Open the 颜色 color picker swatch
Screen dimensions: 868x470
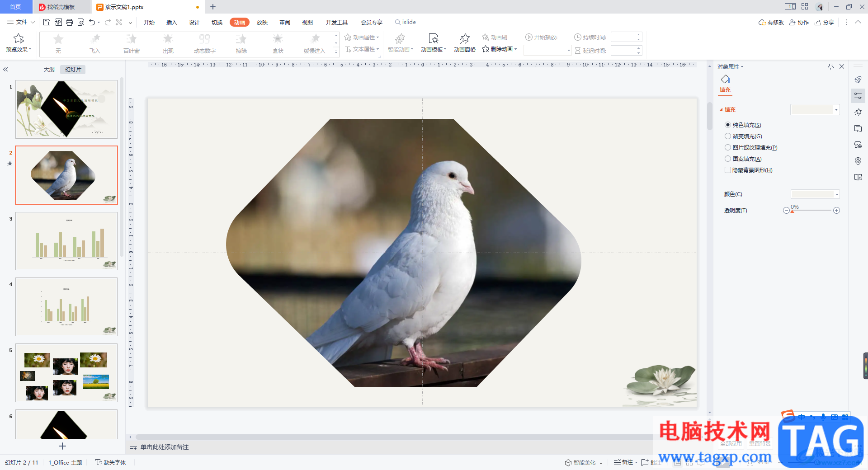[x=816, y=194]
